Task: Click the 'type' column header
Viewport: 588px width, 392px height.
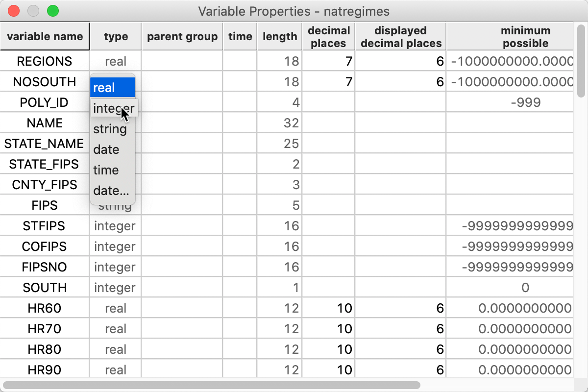Action: coord(116,36)
